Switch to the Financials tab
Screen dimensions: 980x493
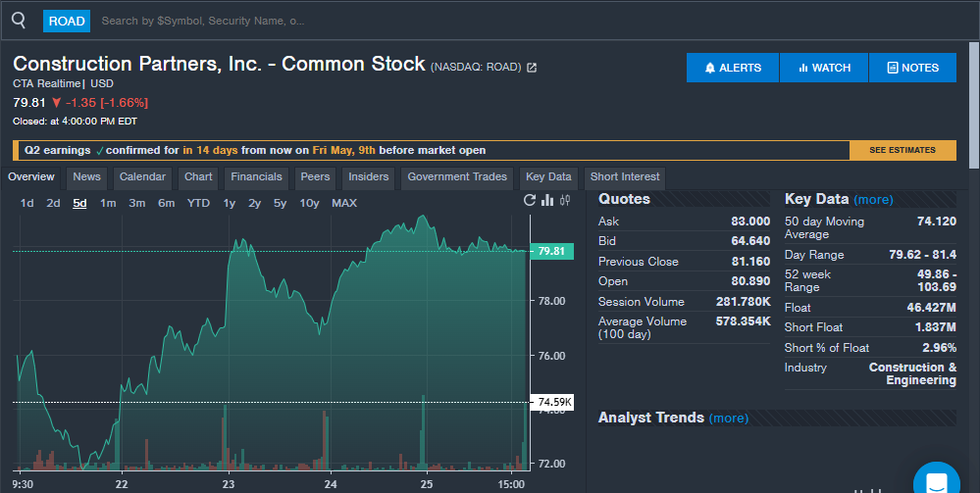coord(256,176)
